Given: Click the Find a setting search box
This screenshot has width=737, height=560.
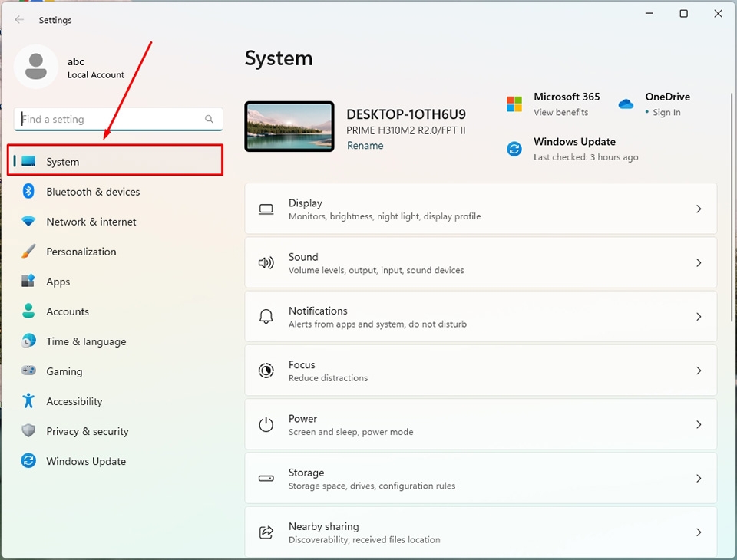Looking at the screenshot, I should (x=118, y=119).
